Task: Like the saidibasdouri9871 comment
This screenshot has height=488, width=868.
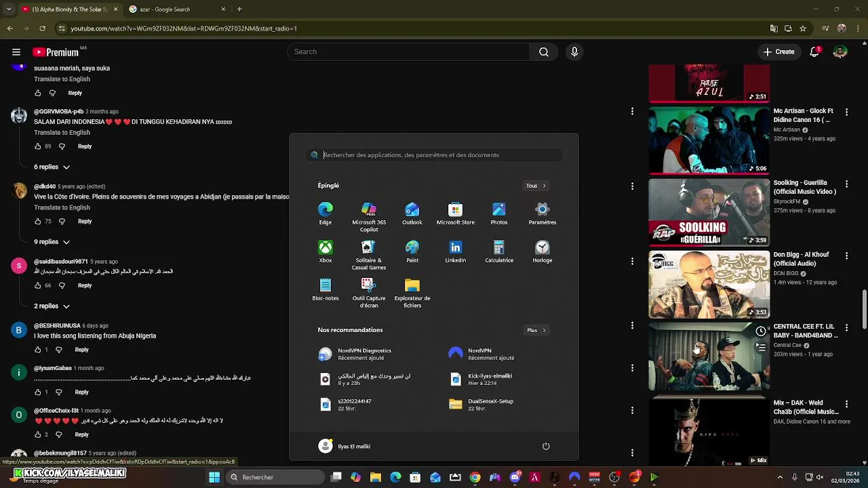Action: click(38, 286)
